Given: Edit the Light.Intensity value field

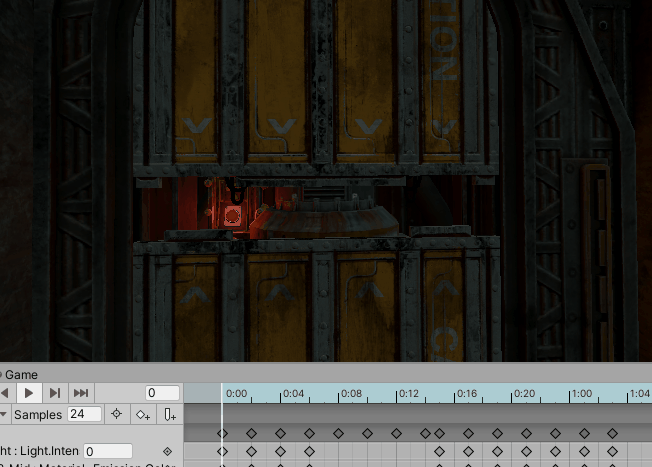Looking at the screenshot, I should click(x=108, y=451).
